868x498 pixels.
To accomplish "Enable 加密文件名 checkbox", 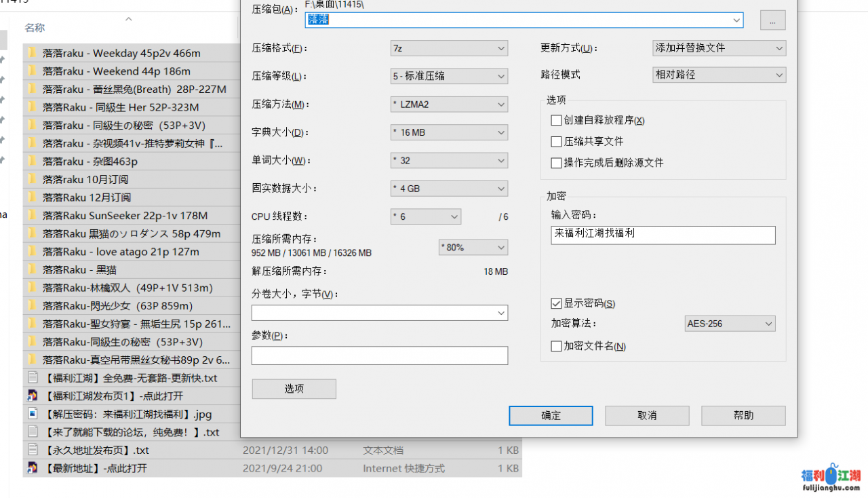I will click(556, 346).
